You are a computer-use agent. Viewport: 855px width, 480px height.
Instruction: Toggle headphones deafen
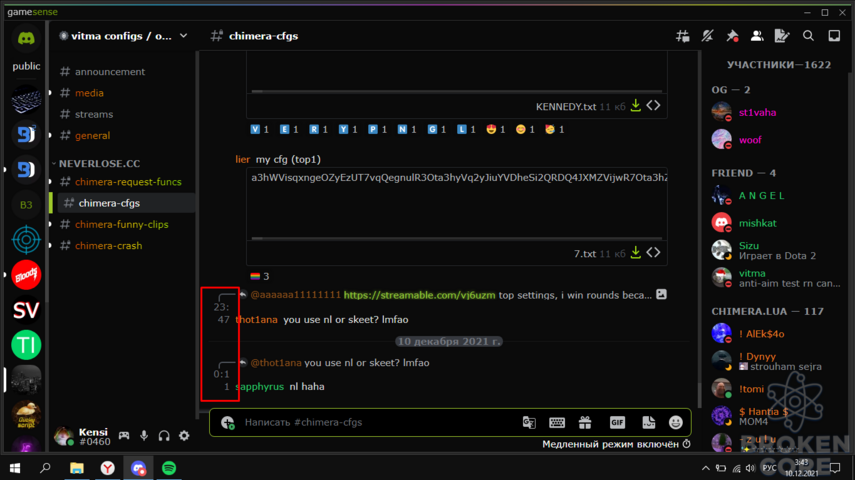point(164,436)
